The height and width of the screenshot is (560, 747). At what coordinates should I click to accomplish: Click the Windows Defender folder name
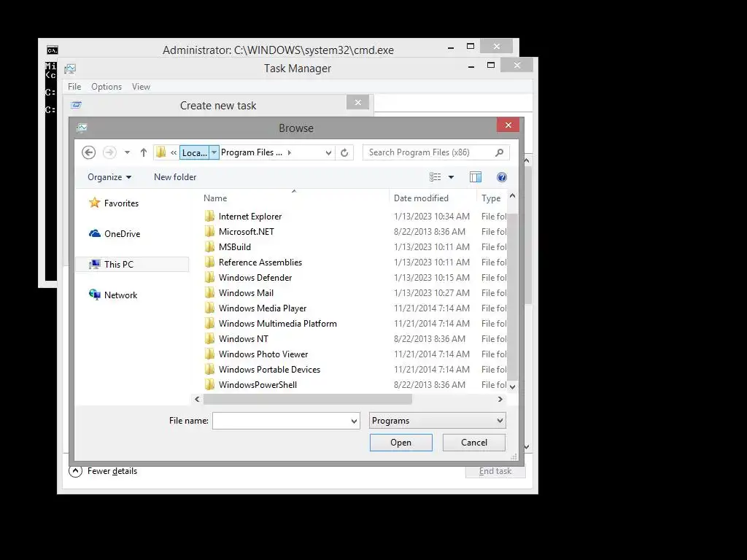click(255, 278)
